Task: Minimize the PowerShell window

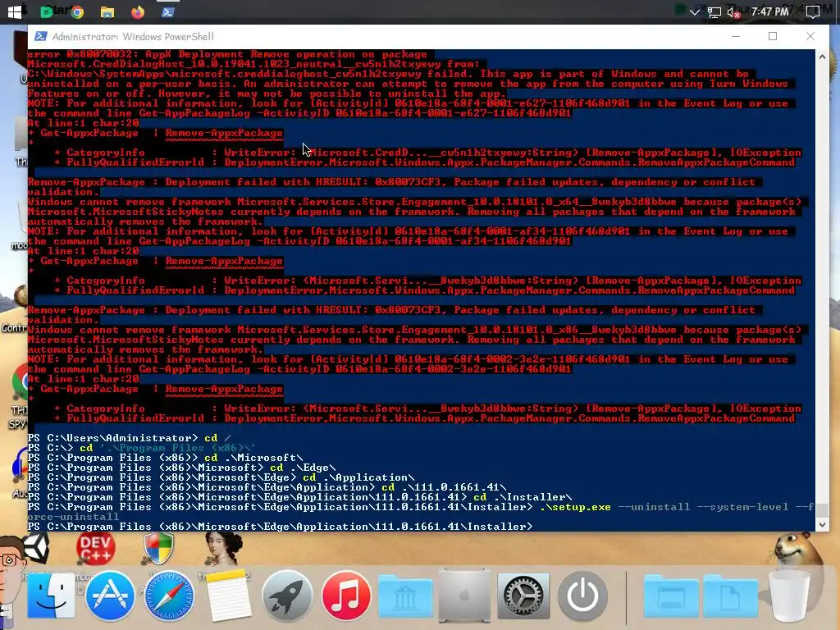Action: tap(736, 36)
